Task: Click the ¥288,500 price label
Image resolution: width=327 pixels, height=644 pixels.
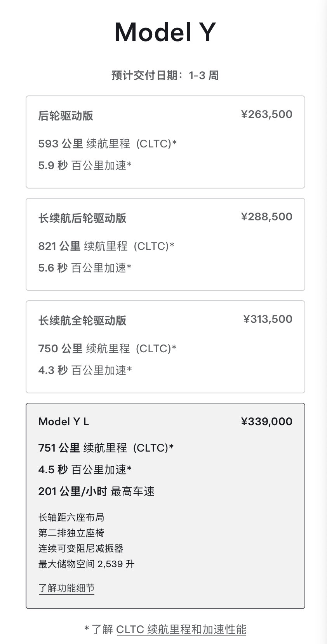Action: 266,217
